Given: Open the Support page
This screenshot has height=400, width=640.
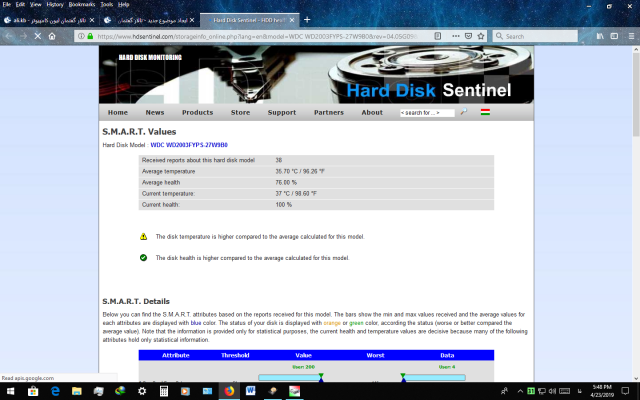Looking at the screenshot, I should tap(282, 112).
